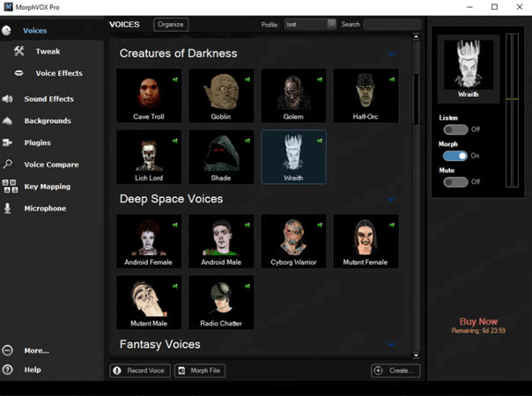Viewport: 532px width, 396px height.
Task: Click the Key Mapping keyboard icon
Action: point(10,187)
